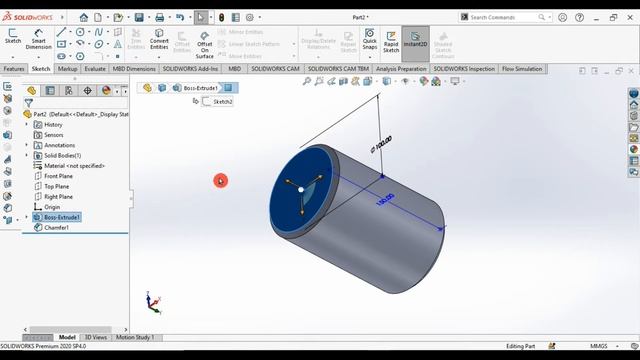Switch to the Evaluate tab
Viewport: 640px width, 360px height.
pyautogui.click(x=95, y=69)
